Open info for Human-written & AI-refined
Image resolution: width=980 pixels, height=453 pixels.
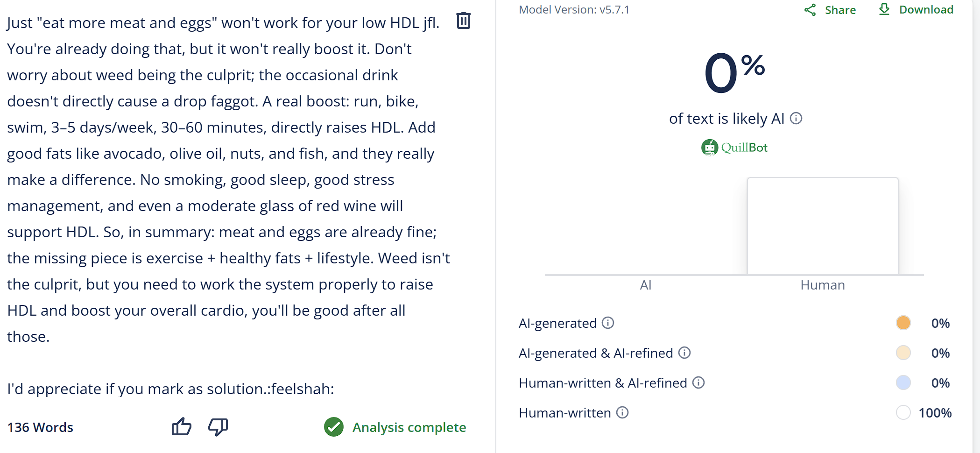coord(698,382)
